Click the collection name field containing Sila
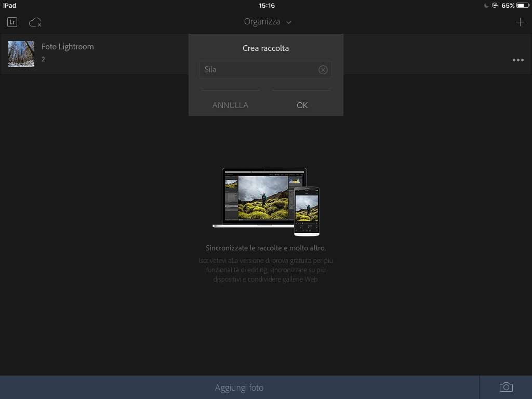532x399 pixels. [265, 70]
